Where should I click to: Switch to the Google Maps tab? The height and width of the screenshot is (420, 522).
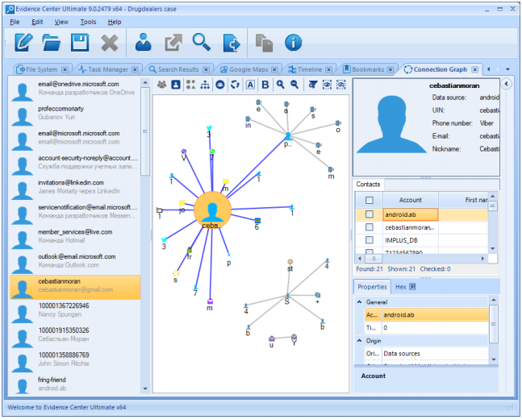[x=248, y=69]
